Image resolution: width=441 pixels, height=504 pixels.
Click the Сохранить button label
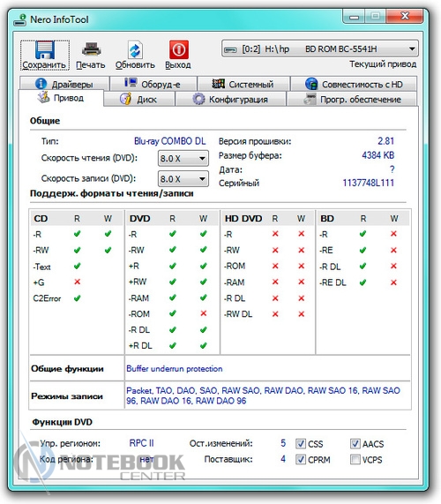[44, 65]
